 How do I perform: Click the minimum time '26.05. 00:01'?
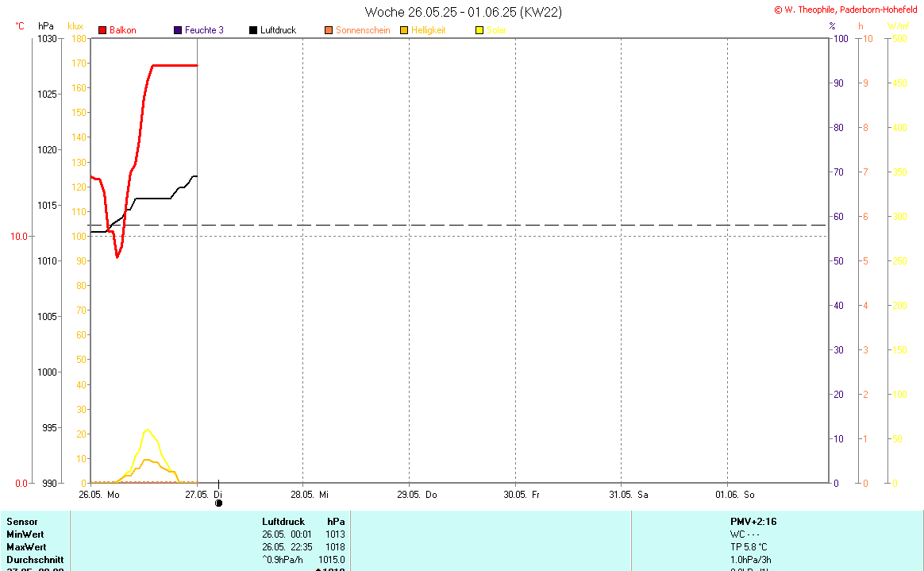pyautogui.click(x=287, y=534)
